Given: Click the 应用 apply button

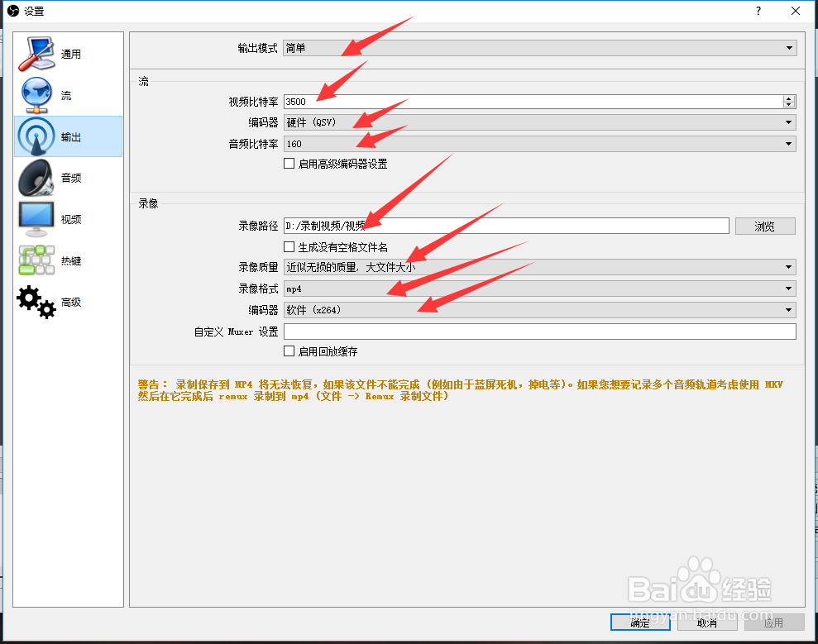Looking at the screenshot, I should point(773,623).
